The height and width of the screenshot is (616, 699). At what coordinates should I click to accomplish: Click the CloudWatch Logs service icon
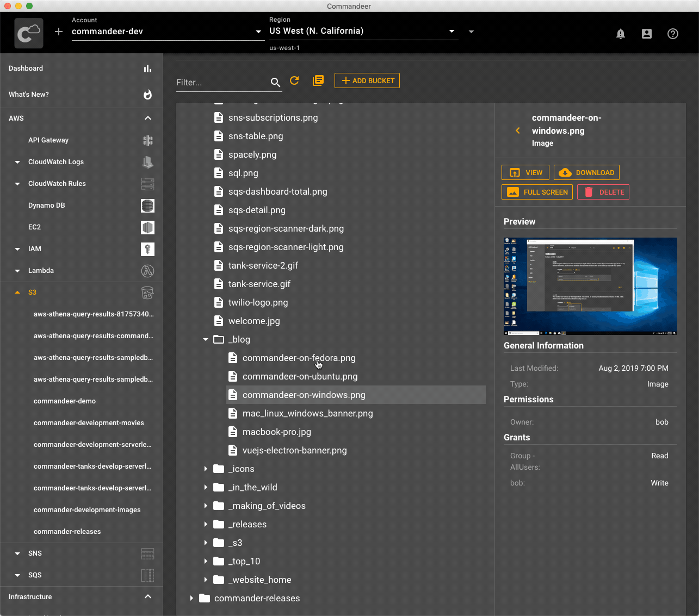(x=147, y=162)
